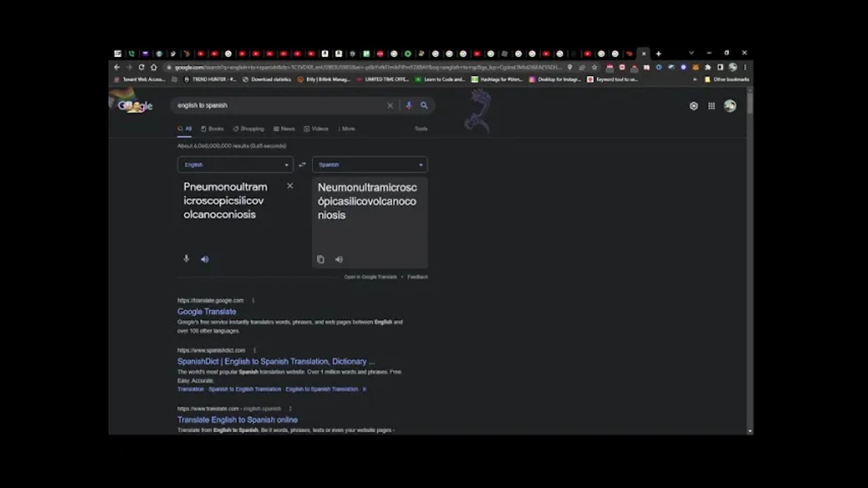
Task: Open the Google account avatar
Action: [730, 106]
